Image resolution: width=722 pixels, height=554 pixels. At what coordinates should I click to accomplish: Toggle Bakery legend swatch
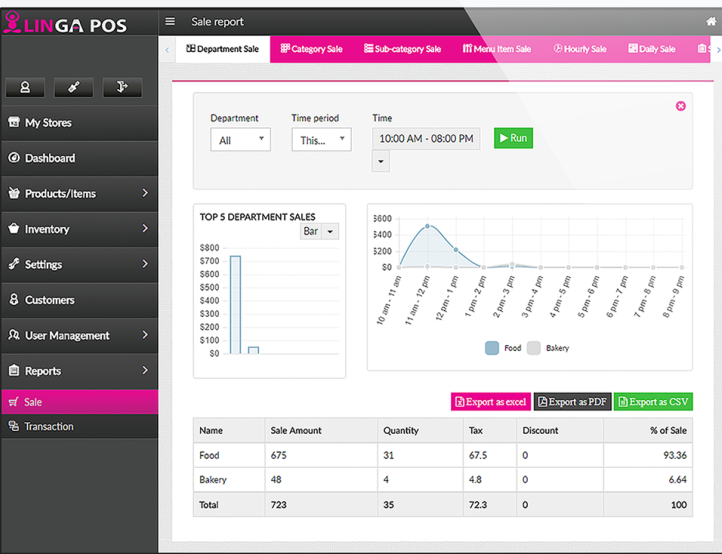pyautogui.click(x=534, y=348)
